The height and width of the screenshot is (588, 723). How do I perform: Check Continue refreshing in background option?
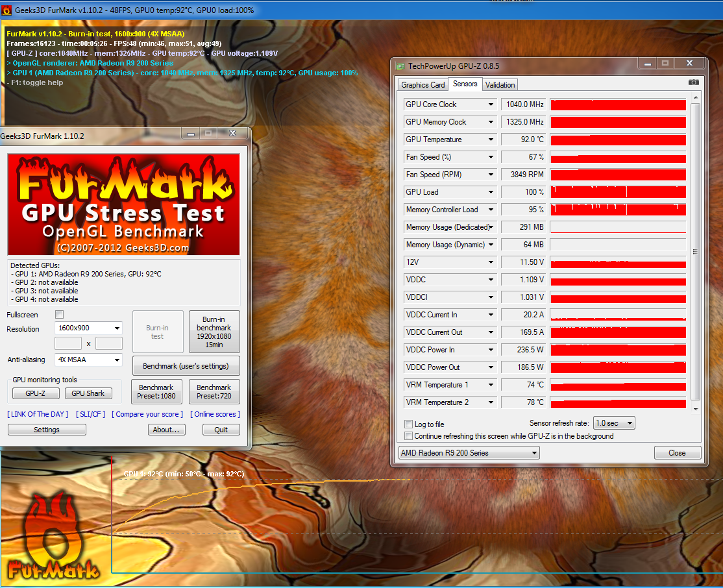(x=408, y=436)
